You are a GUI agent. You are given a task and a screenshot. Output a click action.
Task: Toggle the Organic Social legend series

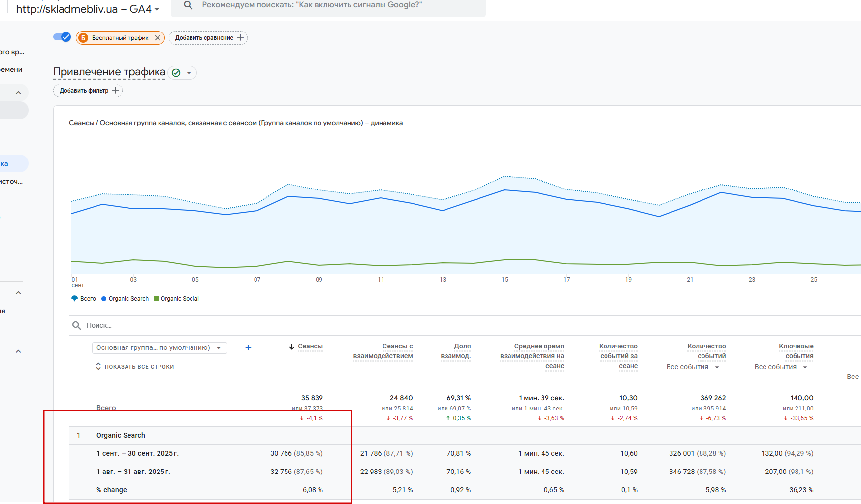pyautogui.click(x=176, y=299)
